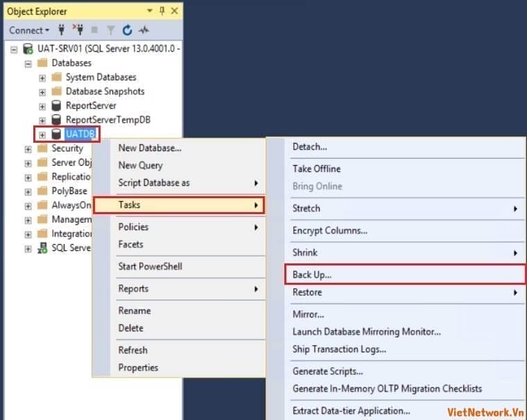Click the Filter funnel icon
527x420 pixels.
point(111,30)
